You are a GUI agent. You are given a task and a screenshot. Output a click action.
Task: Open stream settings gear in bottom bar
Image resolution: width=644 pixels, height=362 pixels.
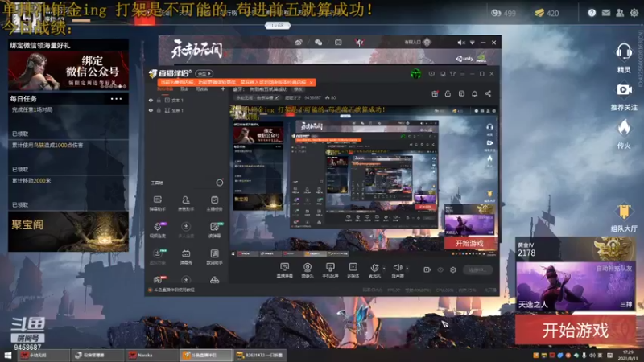[453, 269]
